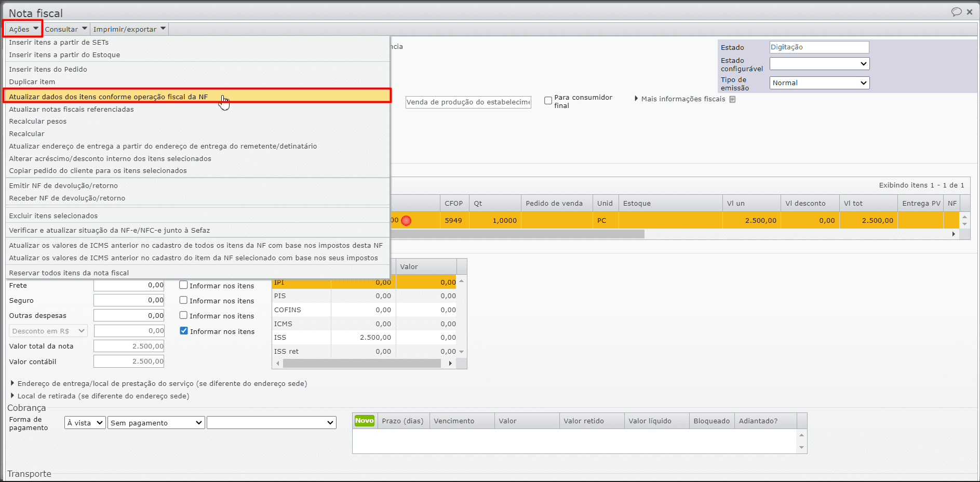
Task: Open the À vista payment dropdown
Action: pyautogui.click(x=85, y=423)
